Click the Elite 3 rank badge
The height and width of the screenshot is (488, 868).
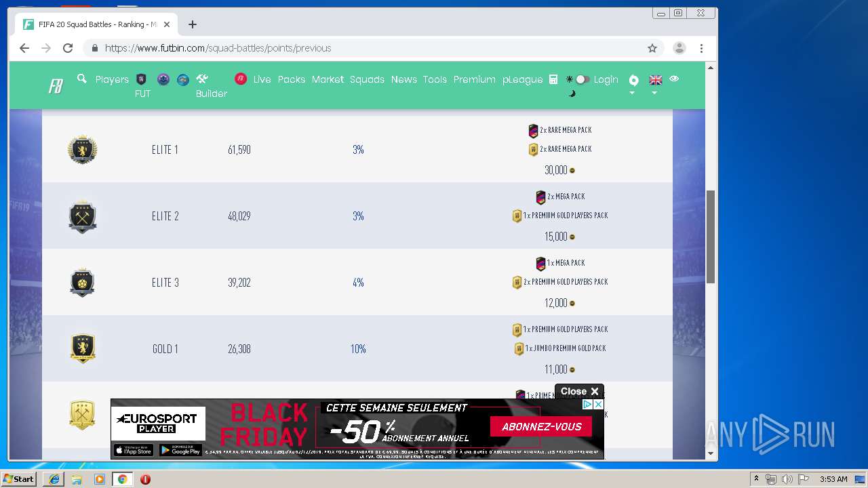(x=82, y=283)
